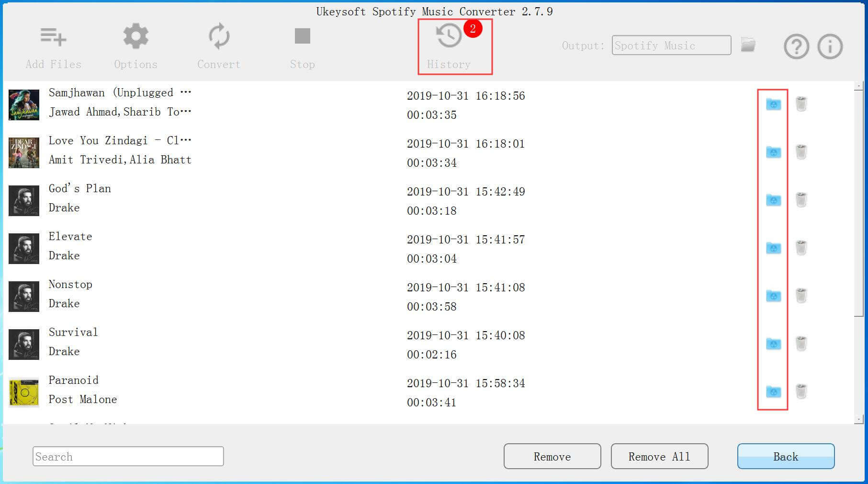Click the Back button
The image size is (868, 484).
(x=786, y=456)
